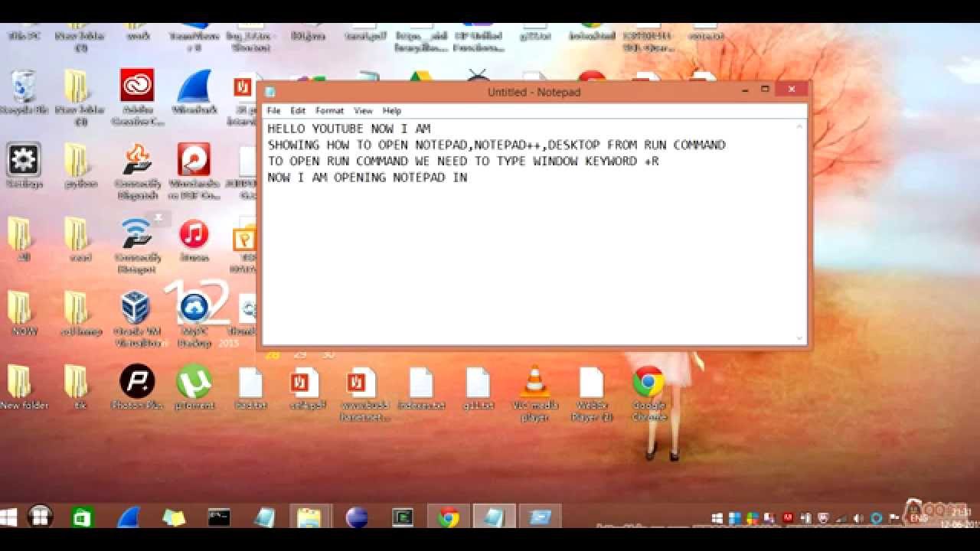Open Google Chrome from the taskbar
The width and height of the screenshot is (980, 551).
pyautogui.click(x=449, y=517)
